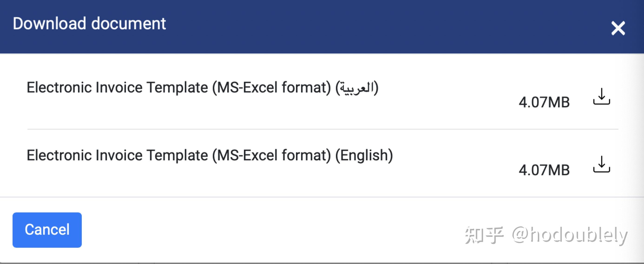This screenshot has height=264, width=644.
Task: Click (MS-Excel format) in the English row
Action: point(272,155)
